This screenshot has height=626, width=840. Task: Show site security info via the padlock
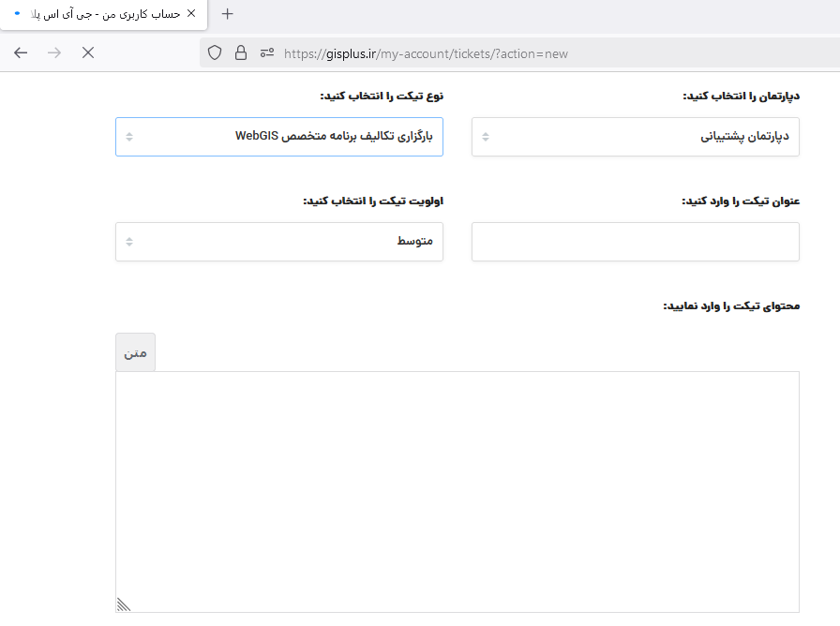coord(241,52)
